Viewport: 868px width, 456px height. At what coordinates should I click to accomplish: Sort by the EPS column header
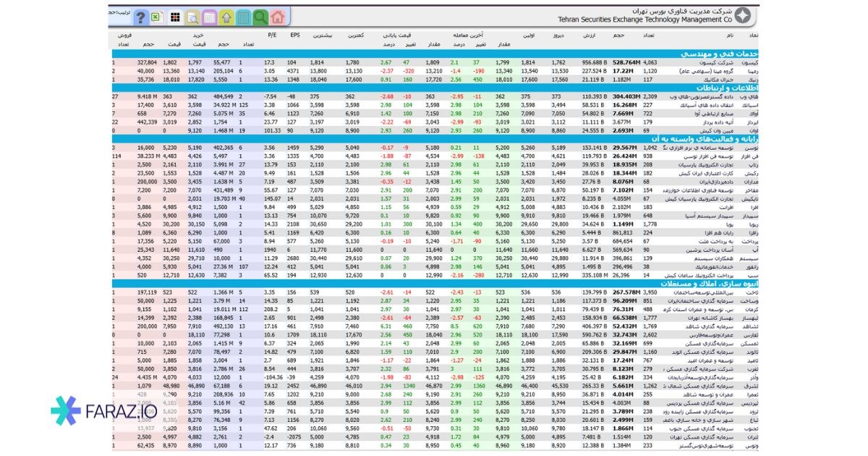[x=295, y=35]
